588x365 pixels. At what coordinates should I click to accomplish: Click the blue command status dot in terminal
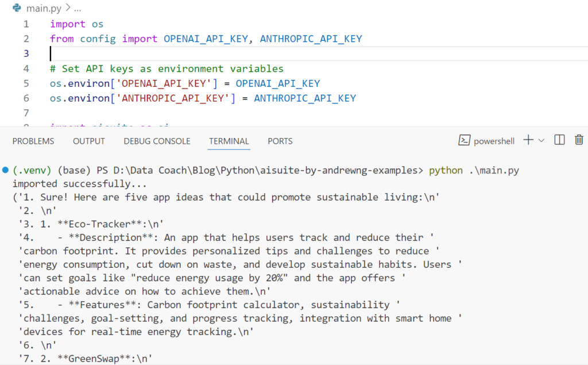(x=5, y=170)
